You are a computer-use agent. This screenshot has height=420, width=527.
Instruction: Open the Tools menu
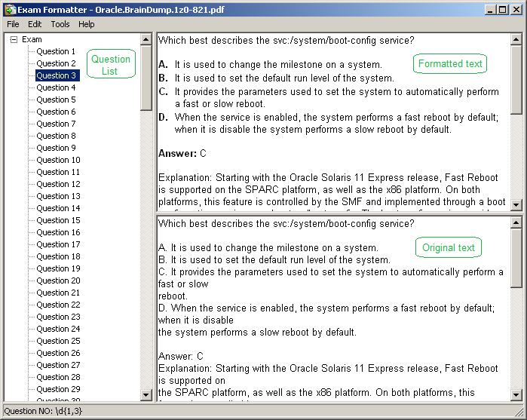click(x=60, y=24)
